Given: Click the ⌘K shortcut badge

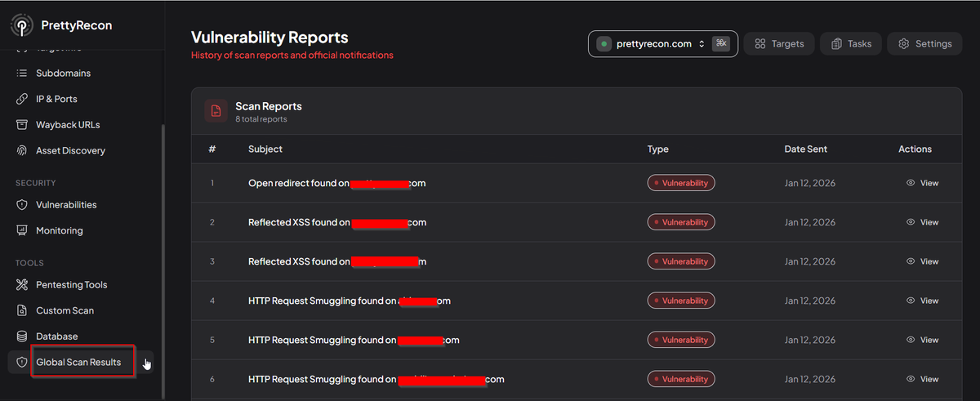Looking at the screenshot, I should click(x=721, y=44).
